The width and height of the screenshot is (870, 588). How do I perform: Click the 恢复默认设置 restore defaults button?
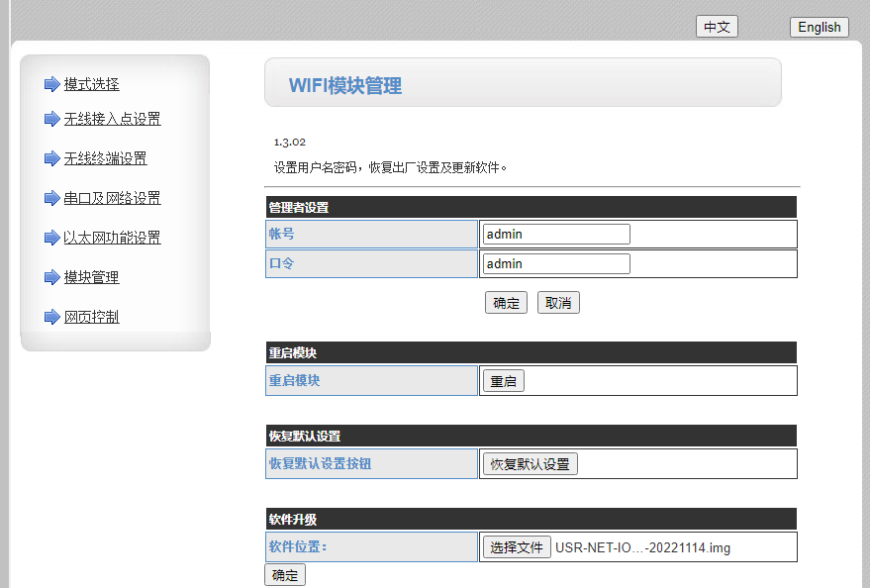(x=530, y=464)
